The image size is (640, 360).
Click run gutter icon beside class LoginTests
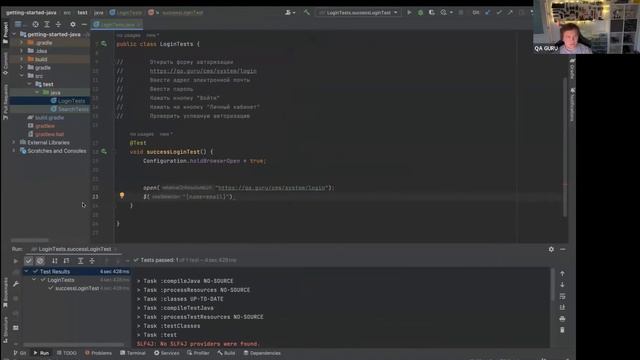pyautogui.click(x=104, y=44)
